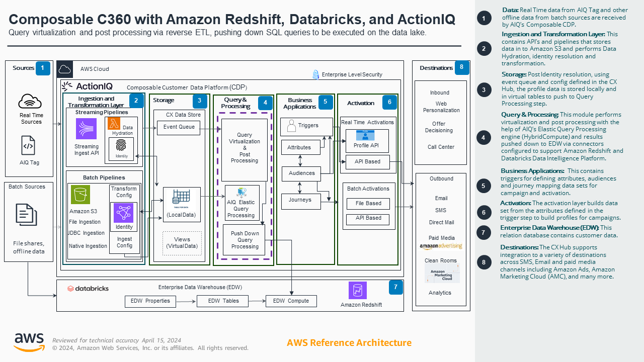The width and height of the screenshot is (644, 362).
Task: Select the File Ingestion text
Action: click(85, 222)
